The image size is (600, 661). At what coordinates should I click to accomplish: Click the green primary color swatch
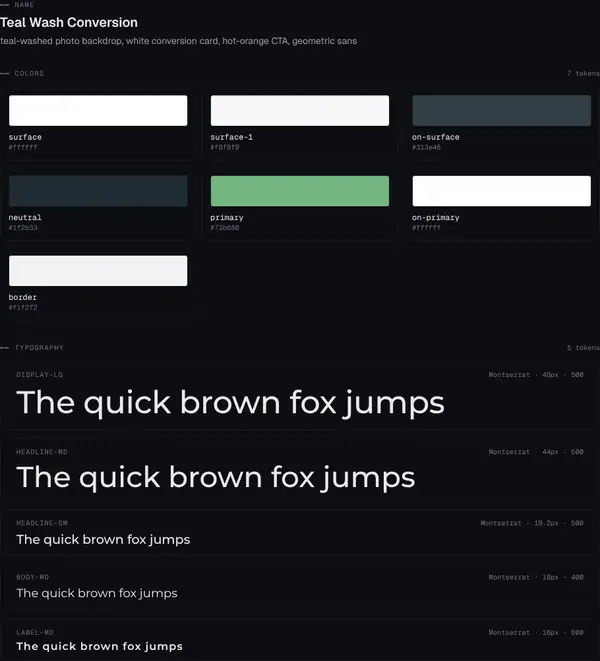[x=300, y=191]
